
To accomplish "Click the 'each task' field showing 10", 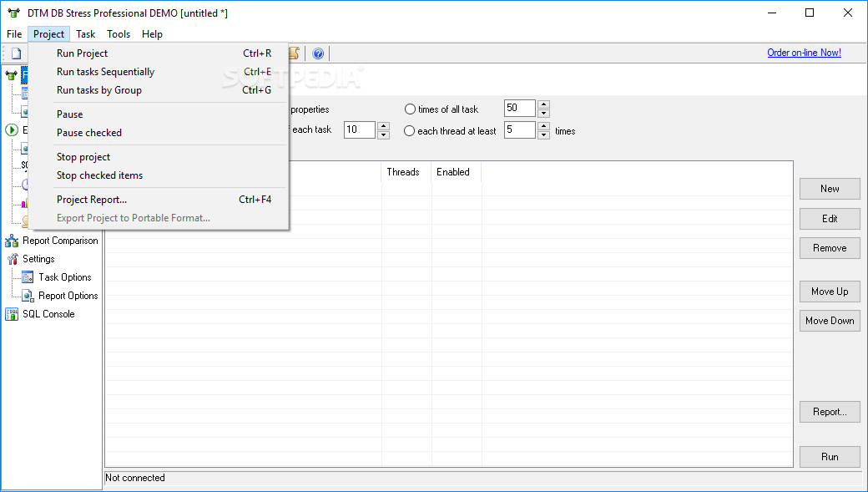I will [360, 129].
